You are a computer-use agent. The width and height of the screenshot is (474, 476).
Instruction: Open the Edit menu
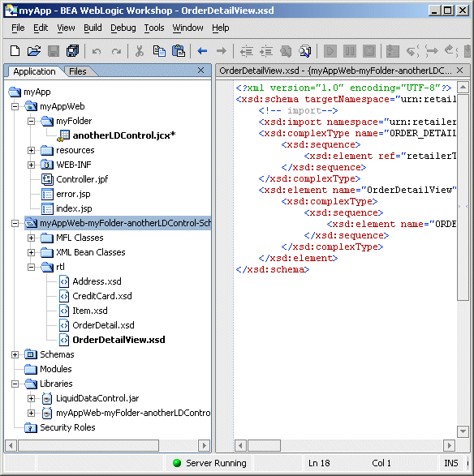point(41,28)
